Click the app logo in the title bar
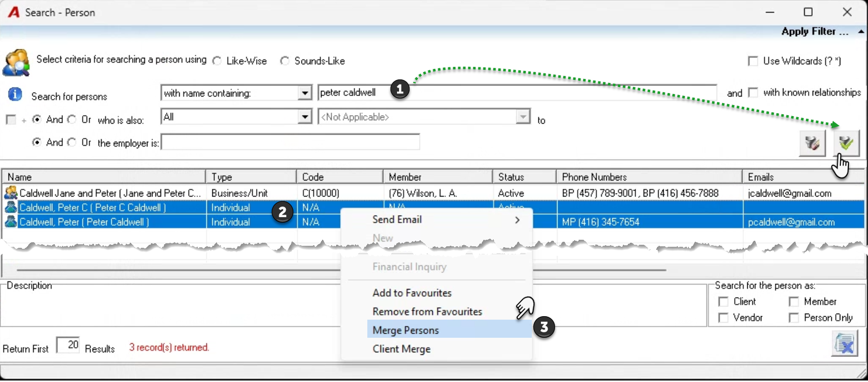Viewport: 868px width, 382px height. click(14, 12)
